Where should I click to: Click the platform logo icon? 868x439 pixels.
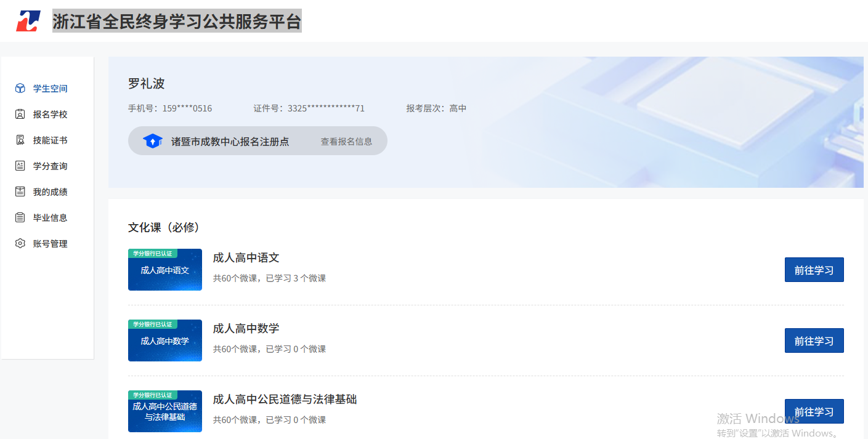[x=28, y=21]
